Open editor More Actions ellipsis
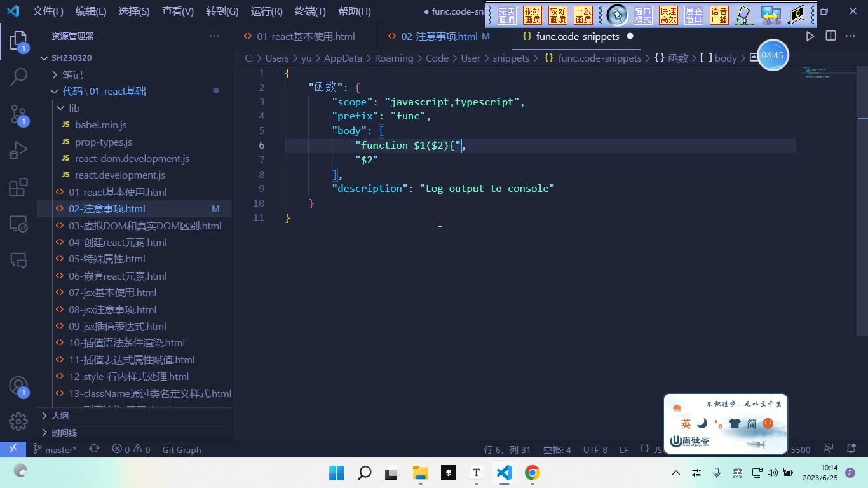Viewport: 868px width, 488px height. click(x=850, y=36)
